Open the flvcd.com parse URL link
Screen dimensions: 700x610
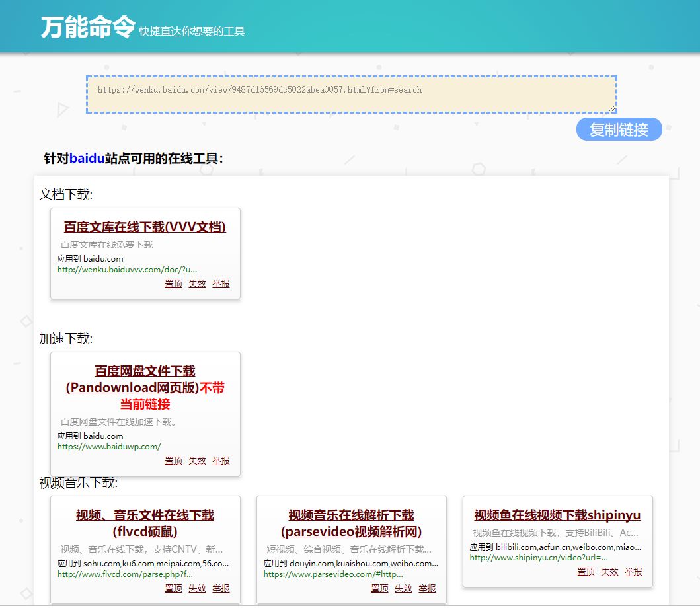125,574
